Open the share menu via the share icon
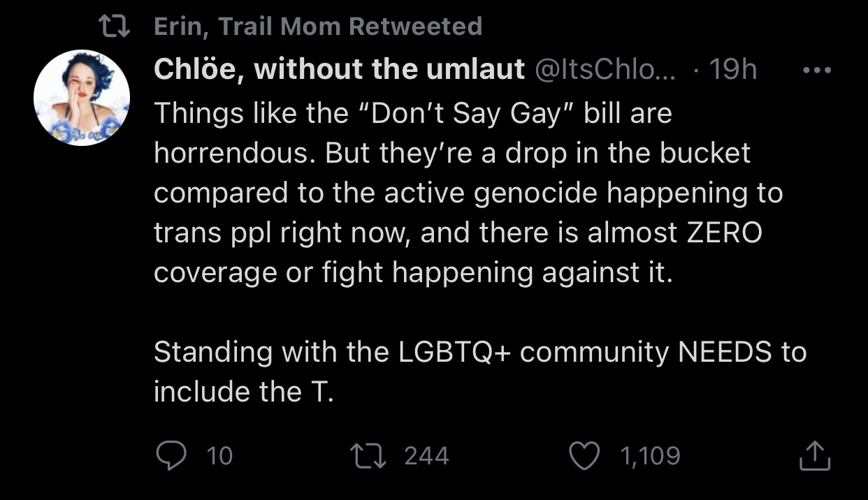868x500 pixels. [x=814, y=456]
